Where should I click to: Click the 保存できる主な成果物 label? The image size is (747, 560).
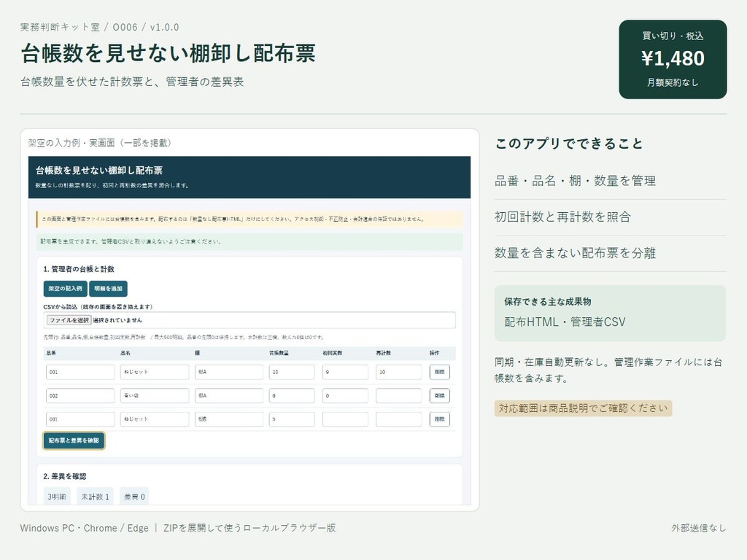547,301
